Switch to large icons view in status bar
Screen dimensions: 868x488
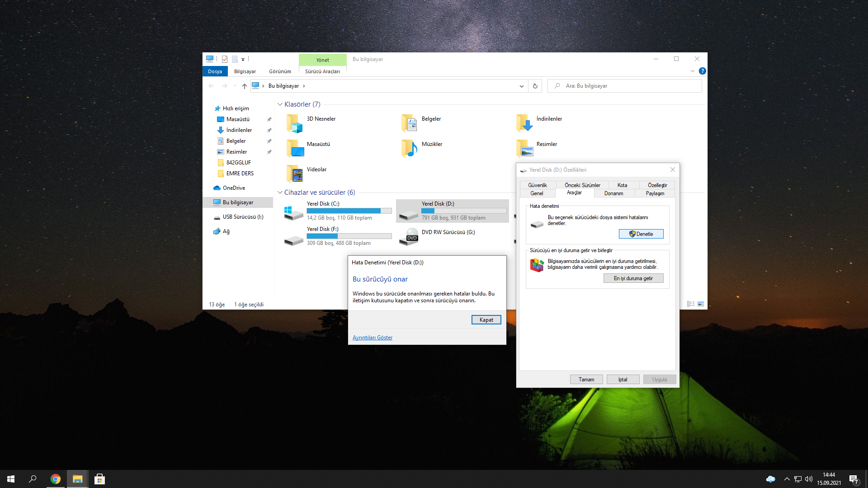[701, 304]
